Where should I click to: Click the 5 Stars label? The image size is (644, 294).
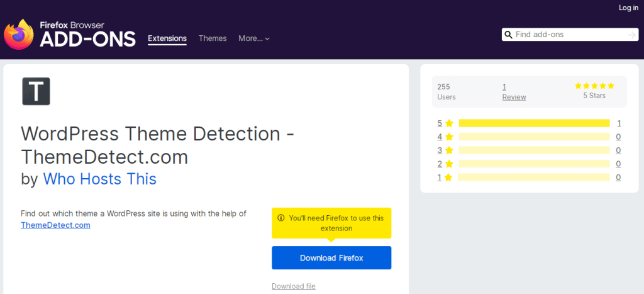[594, 96]
